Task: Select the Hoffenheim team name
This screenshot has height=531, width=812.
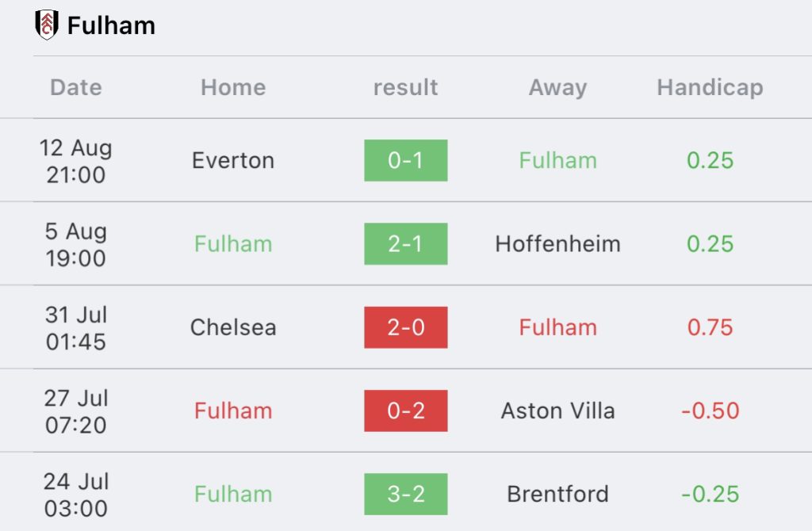Action: click(x=557, y=244)
